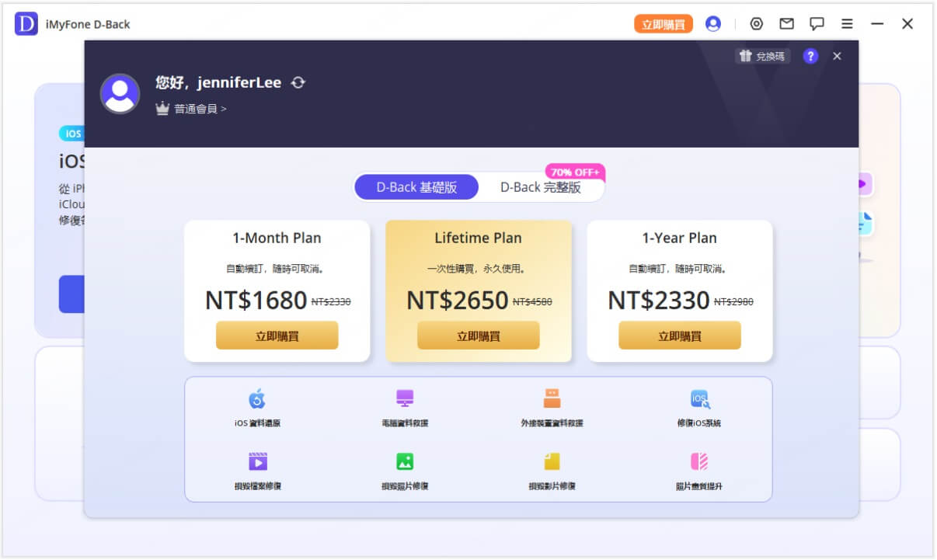Viewport: 937px width, 560px height.
Task: Click the iMyFone D-Back logo icon
Action: pyautogui.click(x=26, y=24)
